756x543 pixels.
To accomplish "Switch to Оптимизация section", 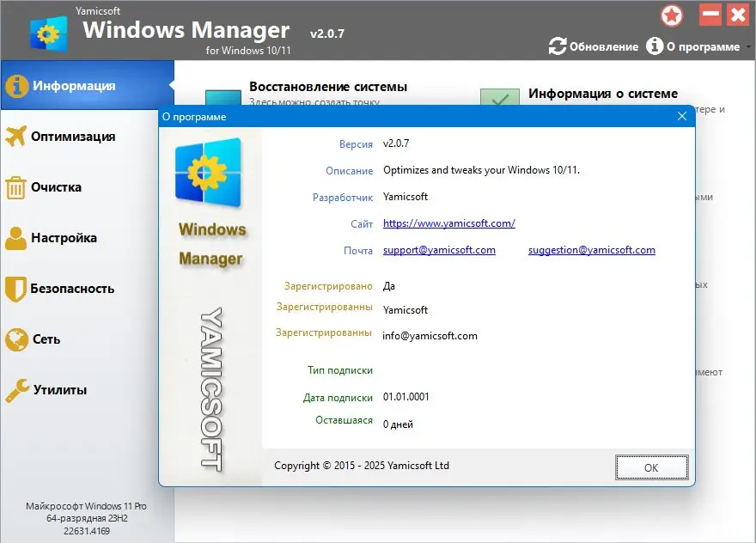I will click(73, 137).
